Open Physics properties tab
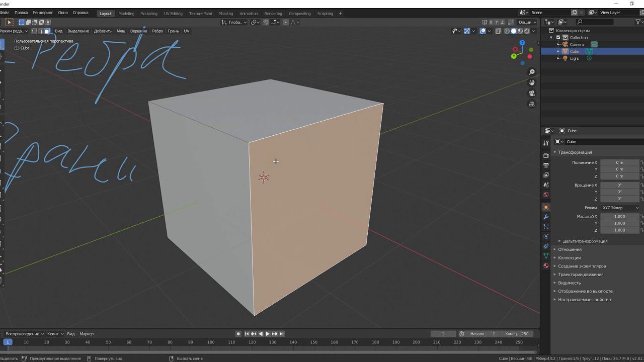 coord(546,236)
